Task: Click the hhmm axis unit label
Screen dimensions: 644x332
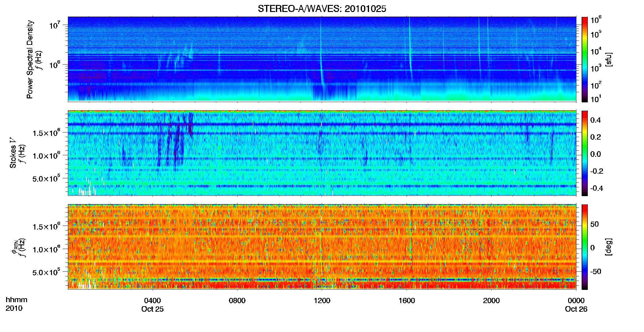Action: click(x=17, y=300)
